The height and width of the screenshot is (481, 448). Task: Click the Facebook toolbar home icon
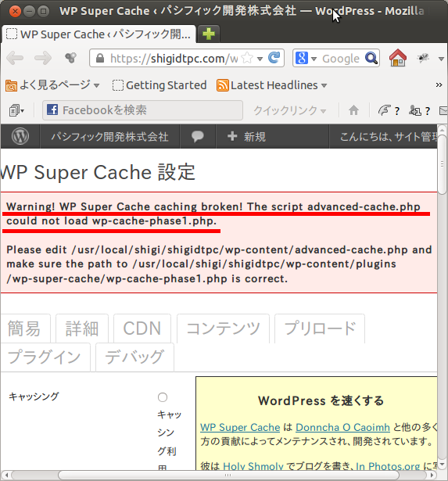click(x=353, y=110)
